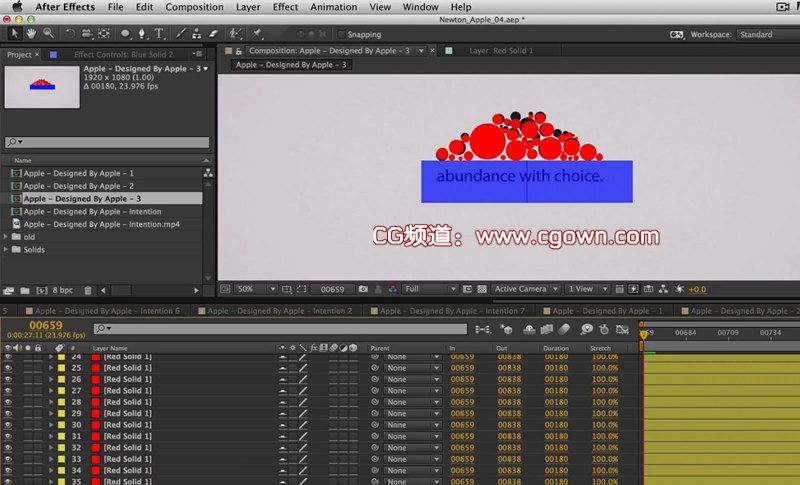Viewport: 800px width, 485px height.
Task: Select the Pan Behind anchor point tool
Action: pos(104,34)
